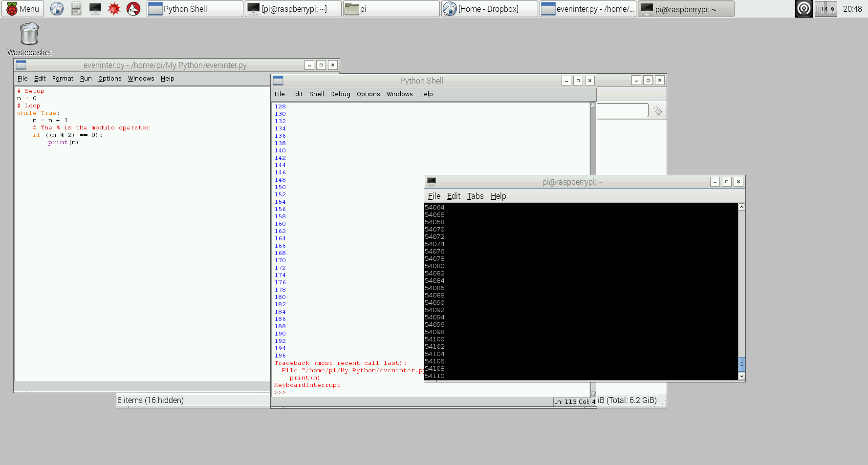Open Help menu in Python Shell
This screenshot has width=868, height=465.
(x=426, y=94)
